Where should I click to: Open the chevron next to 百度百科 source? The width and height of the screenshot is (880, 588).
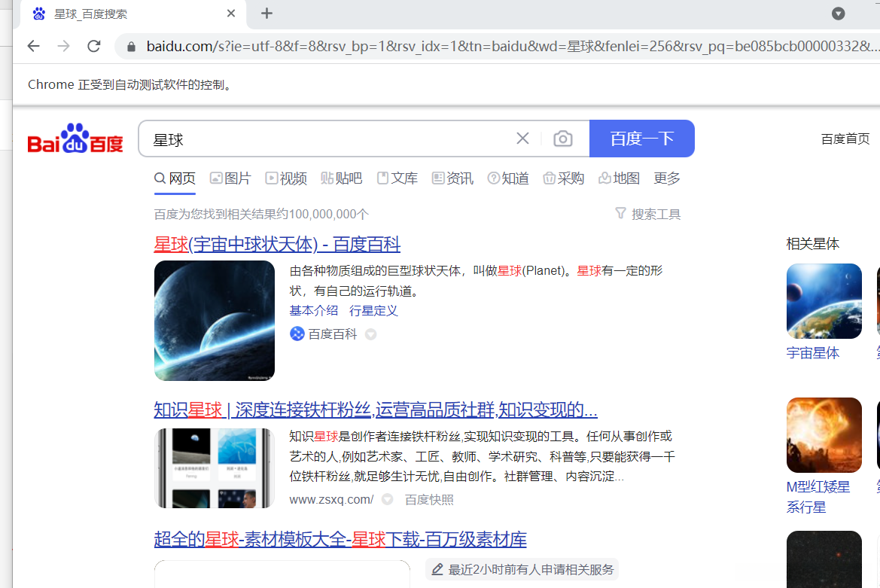pos(370,334)
